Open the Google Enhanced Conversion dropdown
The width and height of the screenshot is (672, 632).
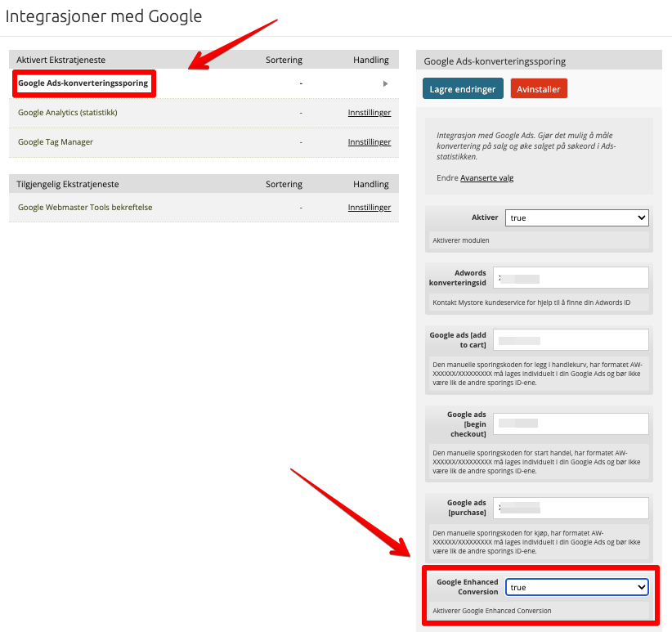click(x=576, y=587)
